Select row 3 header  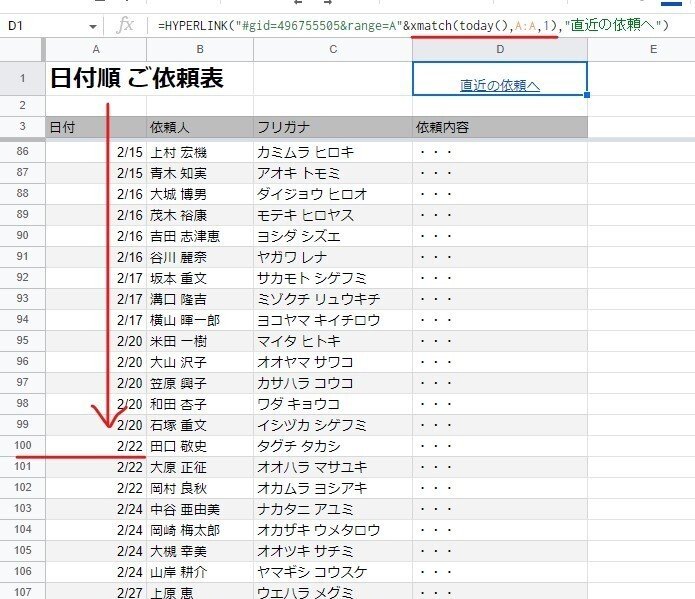[x=22, y=127]
